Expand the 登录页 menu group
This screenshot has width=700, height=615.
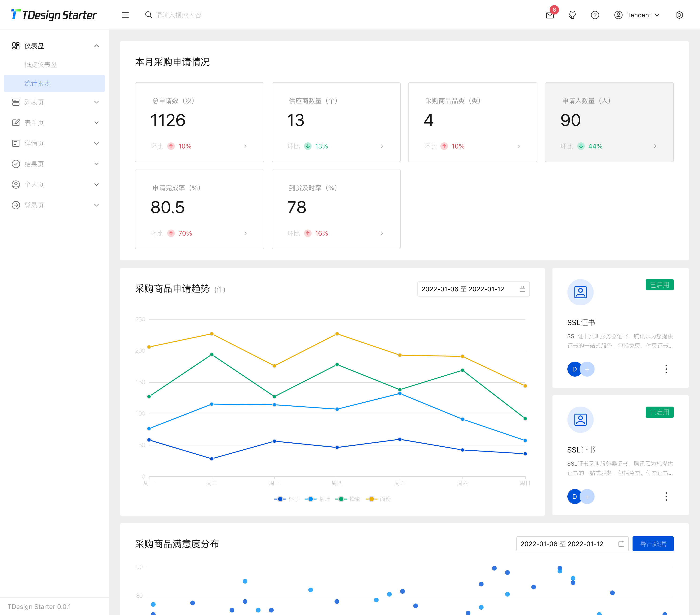point(54,205)
